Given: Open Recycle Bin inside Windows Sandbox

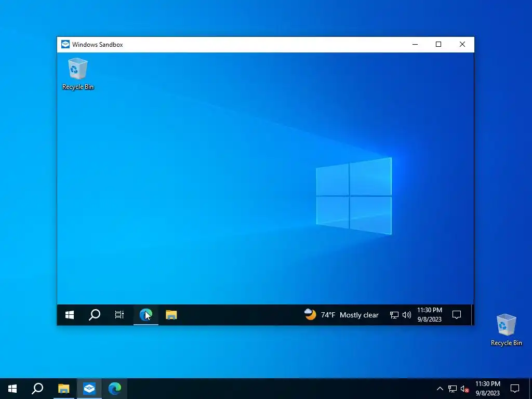Looking at the screenshot, I should [78, 74].
